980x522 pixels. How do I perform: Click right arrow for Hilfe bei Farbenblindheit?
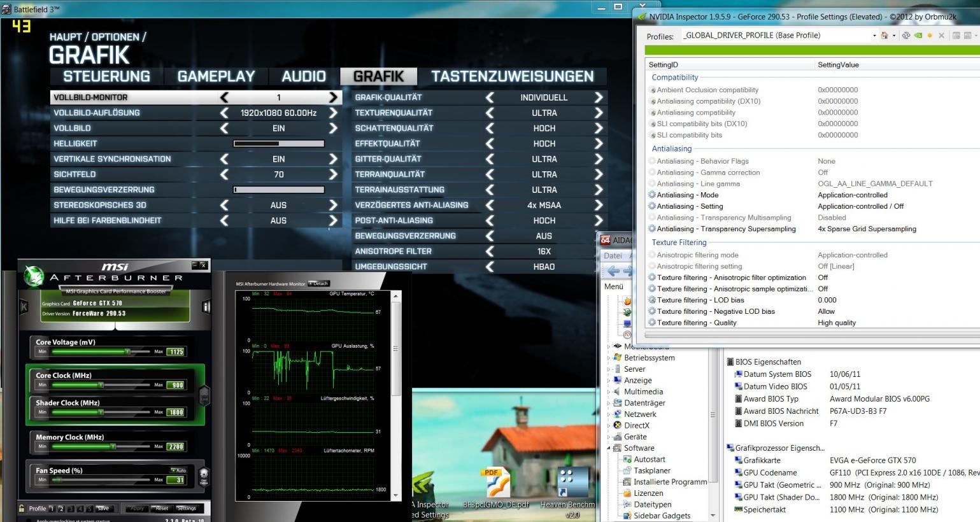click(333, 220)
